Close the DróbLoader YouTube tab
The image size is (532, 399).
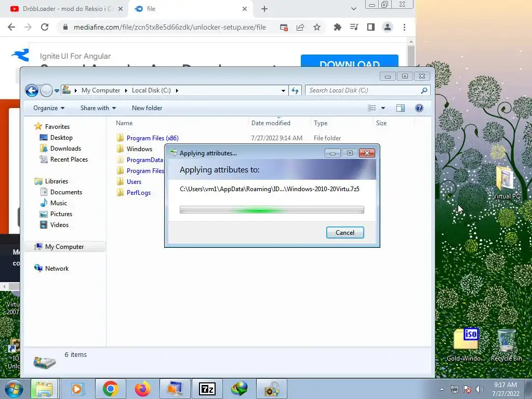[121, 9]
